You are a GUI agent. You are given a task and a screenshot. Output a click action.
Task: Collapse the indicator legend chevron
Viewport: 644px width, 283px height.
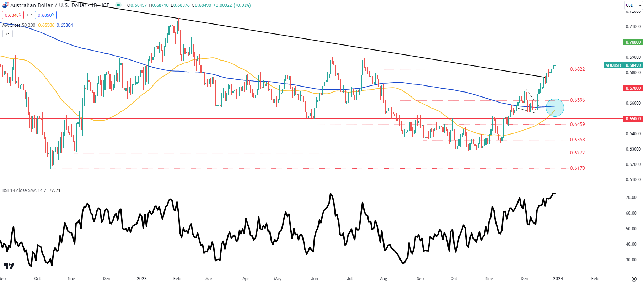(7, 33)
